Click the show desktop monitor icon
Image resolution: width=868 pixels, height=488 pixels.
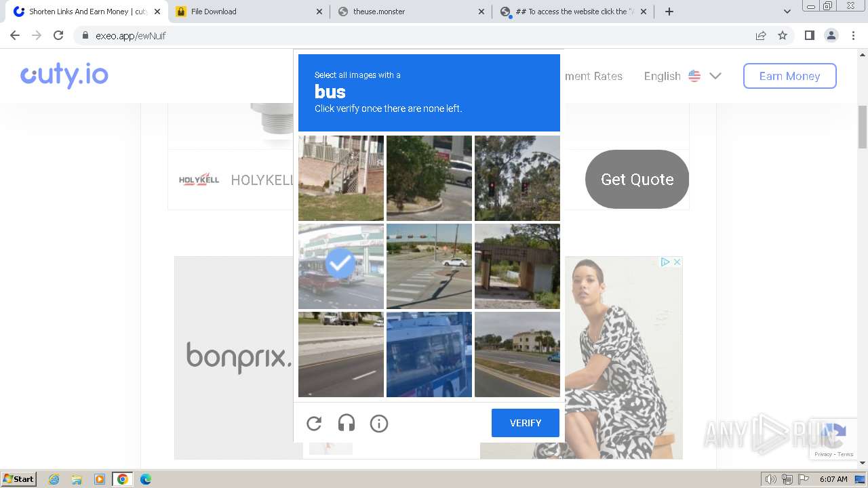coord(860,479)
